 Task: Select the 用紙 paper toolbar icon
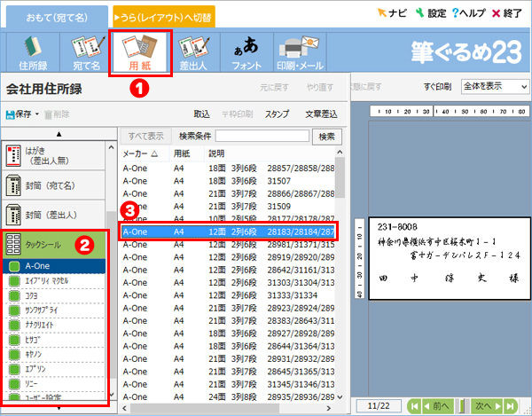140,52
